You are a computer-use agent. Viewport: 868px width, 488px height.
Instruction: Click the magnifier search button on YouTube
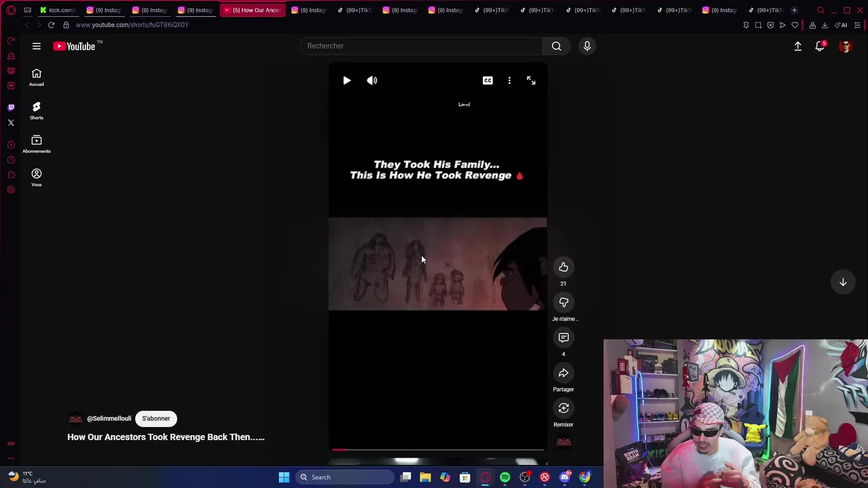click(x=556, y=45)
